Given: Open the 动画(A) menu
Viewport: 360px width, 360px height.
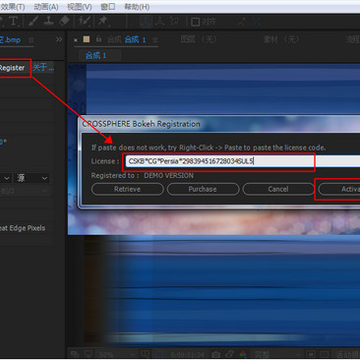Looking at the screenshot, I should click(46, 7).
